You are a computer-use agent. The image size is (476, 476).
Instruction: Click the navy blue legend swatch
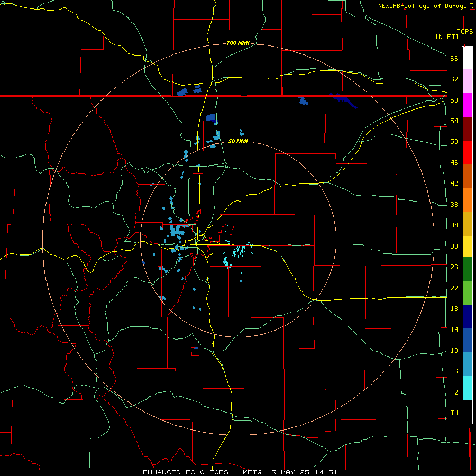coord(467,317)
